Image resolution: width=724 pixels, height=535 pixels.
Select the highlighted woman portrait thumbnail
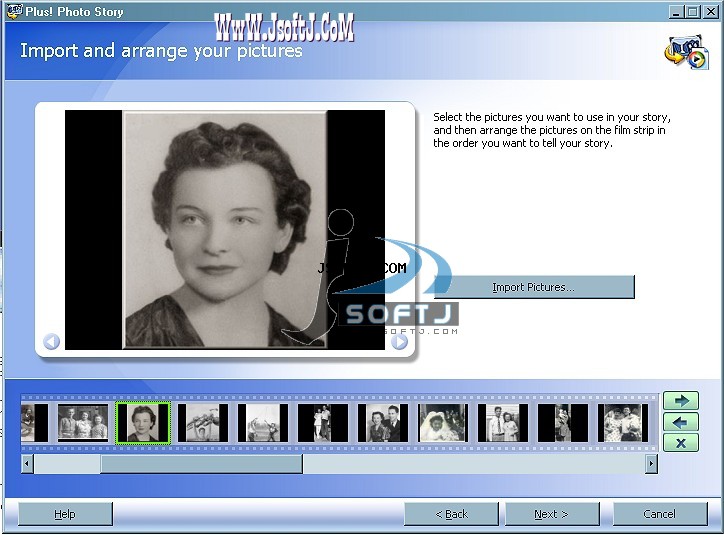click(143, 422)
